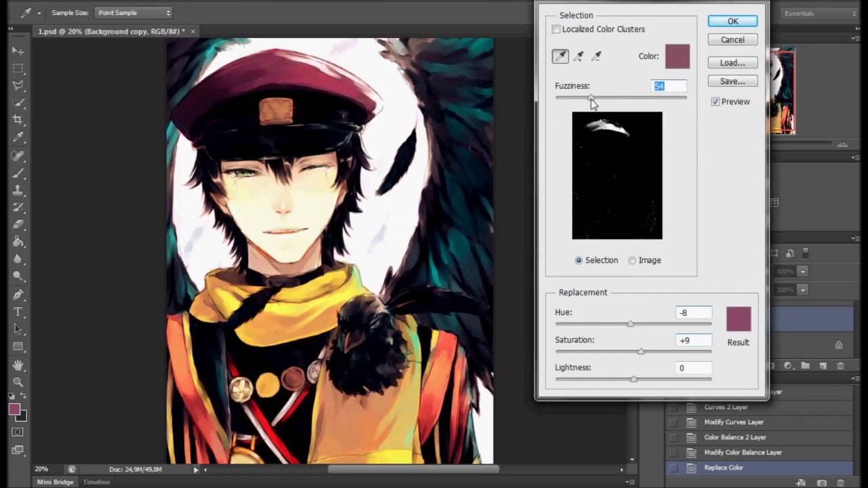The width and height of the screenshot is (868, 488).
Task: Create new snapshot with camera icon
Action: [822, 483]
